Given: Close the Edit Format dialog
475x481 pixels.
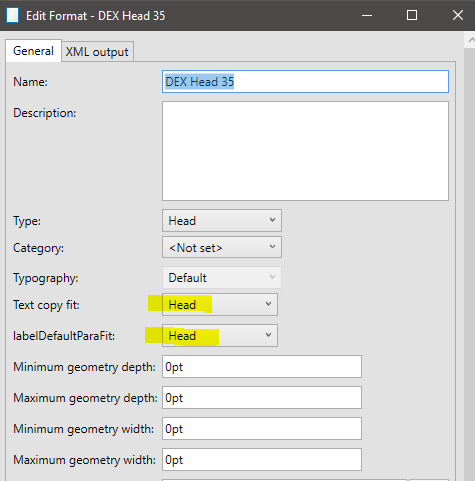Looking at the screenshot, I should click(x=458, y=15).
